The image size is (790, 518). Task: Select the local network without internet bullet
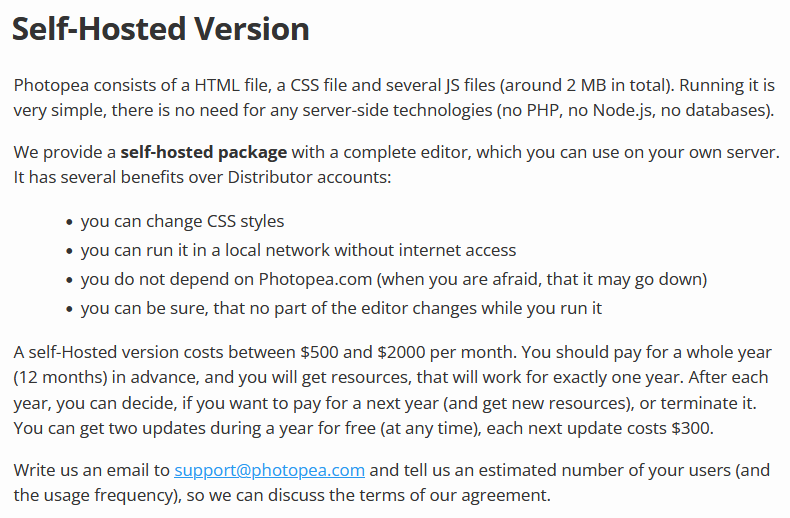pyautogui.click(x=298, y=250)
